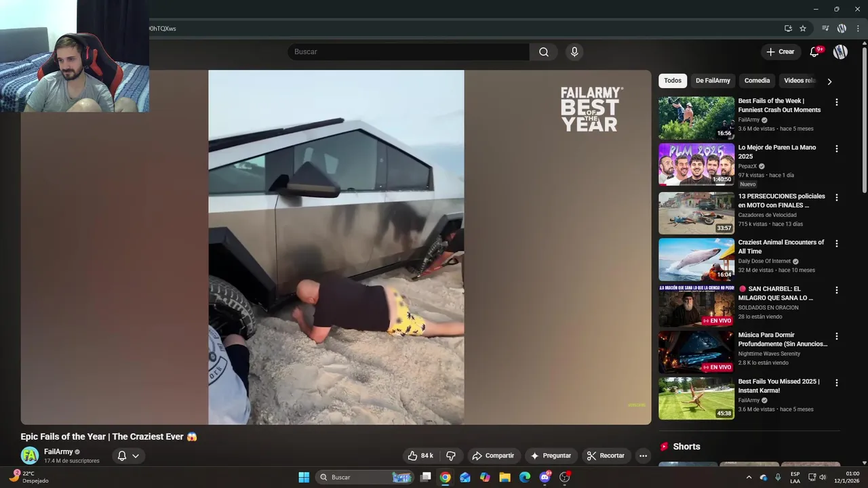Open options for Best Fails You Missed 2025
The image size is (868, 488).
coord(836,382)
